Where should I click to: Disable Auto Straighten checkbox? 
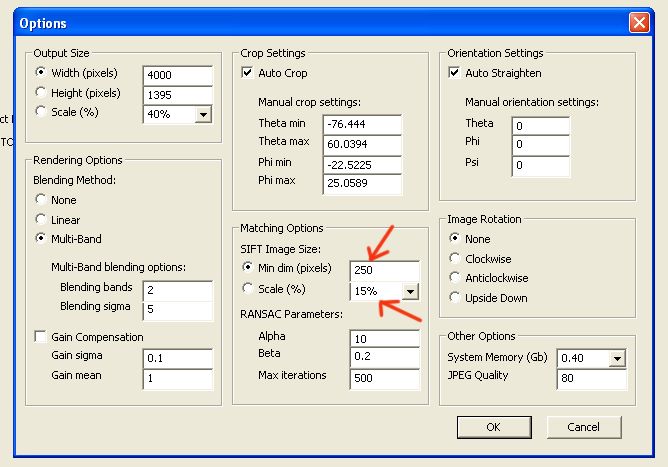456,73
